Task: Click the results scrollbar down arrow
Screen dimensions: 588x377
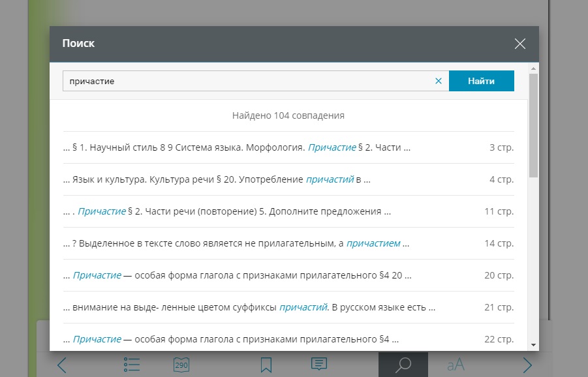Action: point(533,345)
